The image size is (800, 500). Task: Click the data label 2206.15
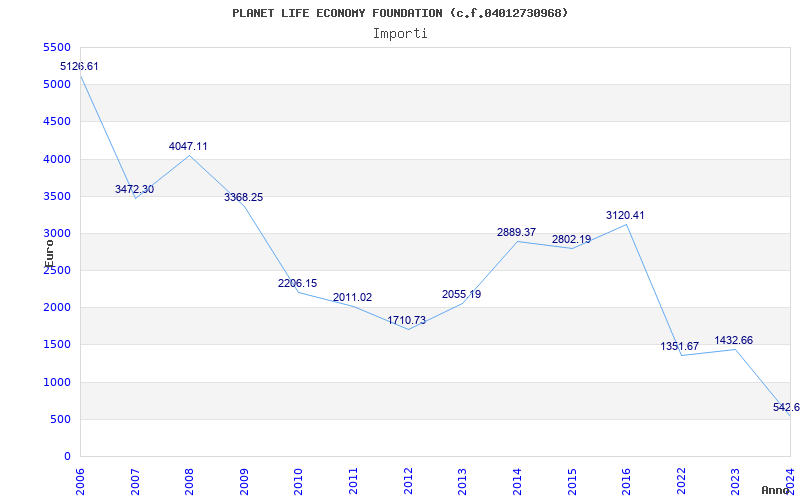click(297, 283)
